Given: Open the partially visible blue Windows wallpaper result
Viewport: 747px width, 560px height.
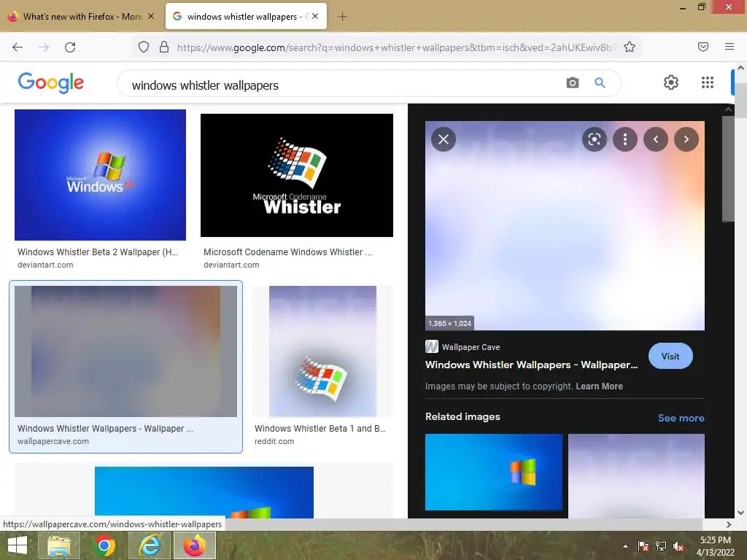Looking at the screenshot, I should (x=204, y=492).
